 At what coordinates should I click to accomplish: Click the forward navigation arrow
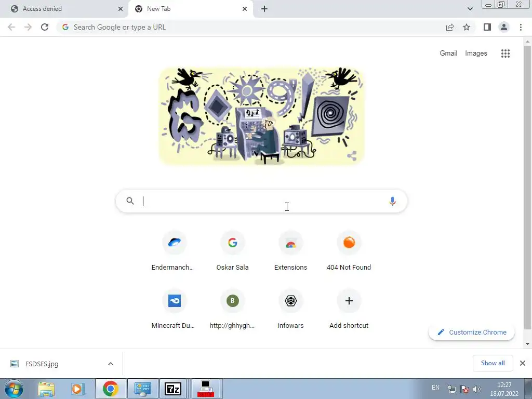28,27
